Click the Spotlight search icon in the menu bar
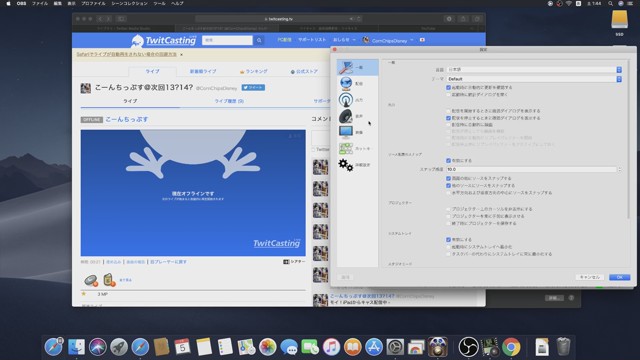This screenshot has height=360, width=640. tap(610, 3)
